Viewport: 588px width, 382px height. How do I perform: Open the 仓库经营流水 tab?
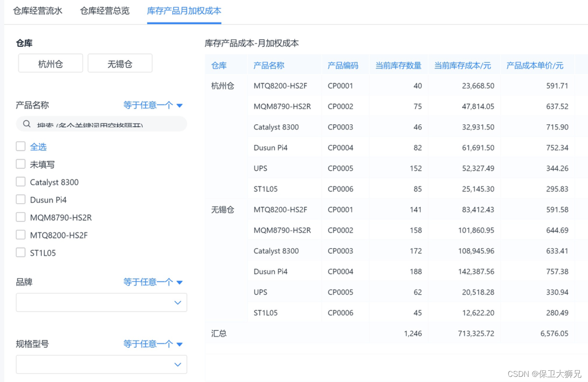(38, 11)
